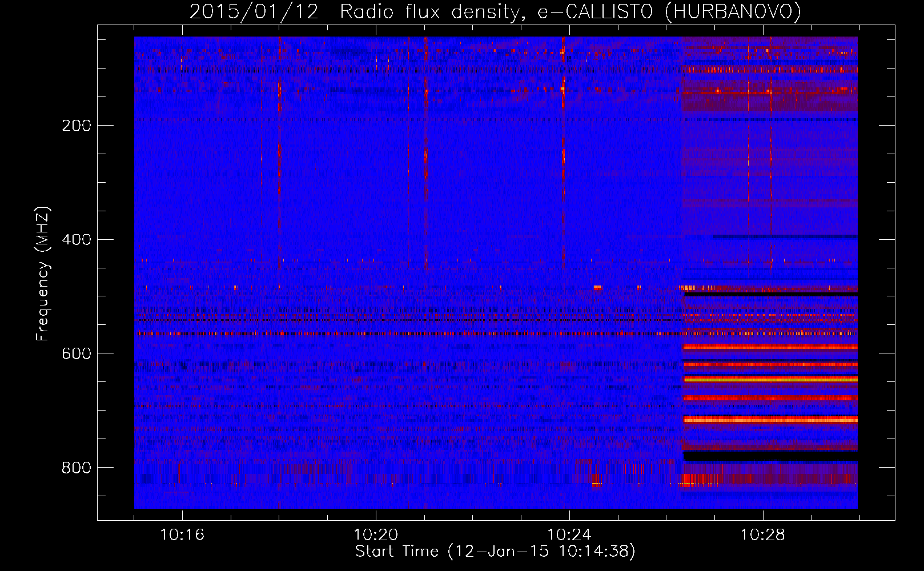Click the 'Start Time (12-Jan-15 10:14:38)' label

click(x=495, y=552)
